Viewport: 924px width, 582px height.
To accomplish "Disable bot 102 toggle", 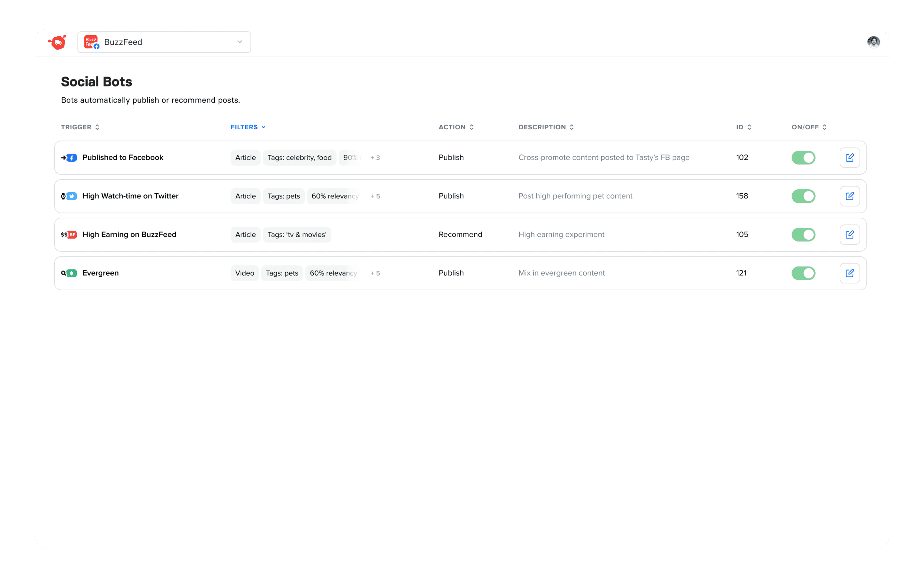I will 803,158.
